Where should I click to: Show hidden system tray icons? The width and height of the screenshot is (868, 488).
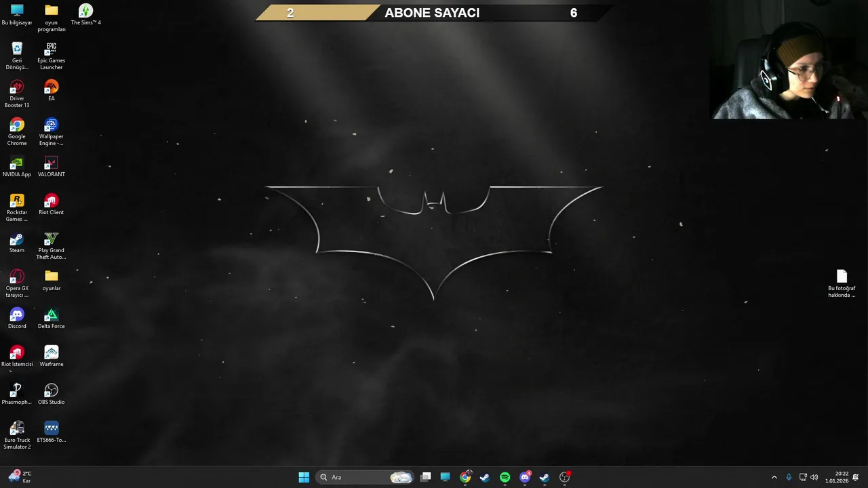pos(774,477)
